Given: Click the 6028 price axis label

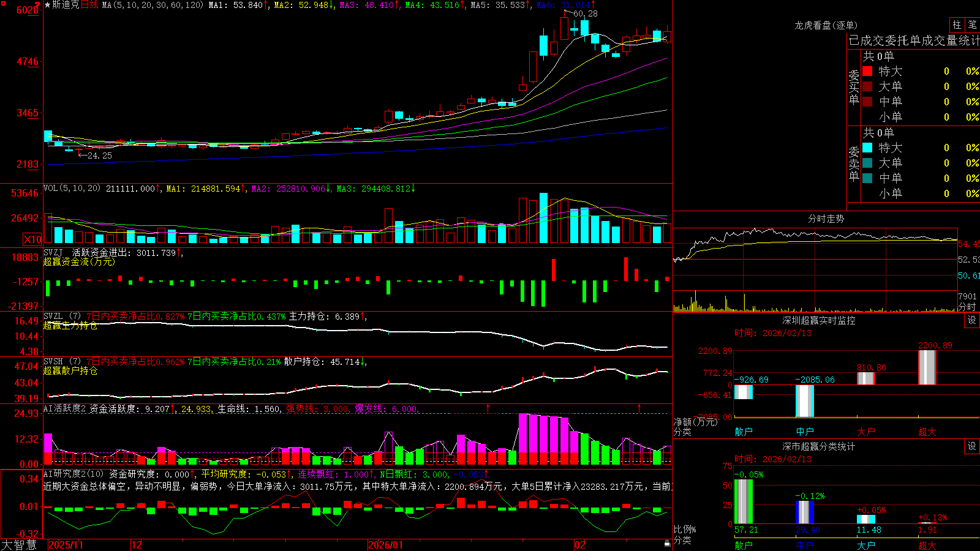Looking at the screenshot, I should tap(28, 10).
